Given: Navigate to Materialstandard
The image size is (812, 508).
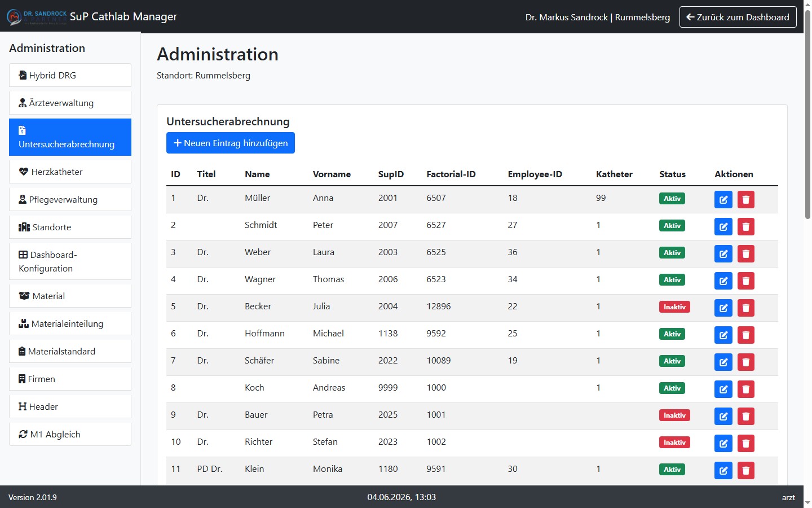Looking at the screenshot, I should click(x=70, y=351).
